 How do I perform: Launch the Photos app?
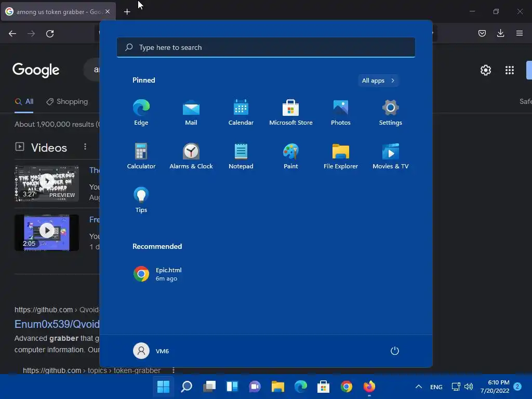[x=341, y=112]
